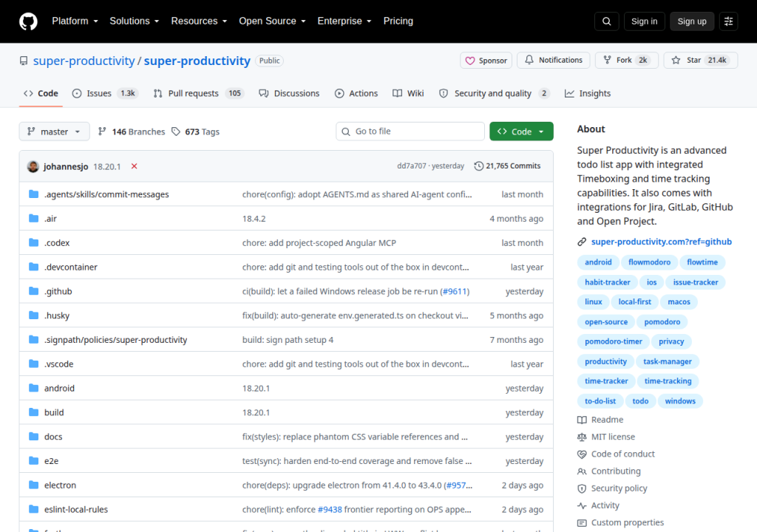The image size is (757, 532).
Task: Fork the repository with the Fork button
Action: click(627, 61)
